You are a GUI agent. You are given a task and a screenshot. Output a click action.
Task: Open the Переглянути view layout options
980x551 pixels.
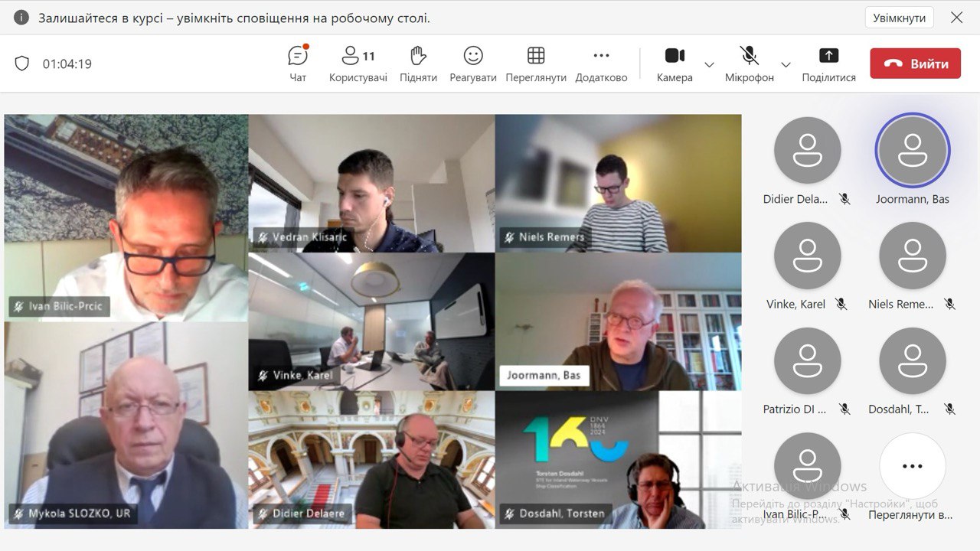536,64
